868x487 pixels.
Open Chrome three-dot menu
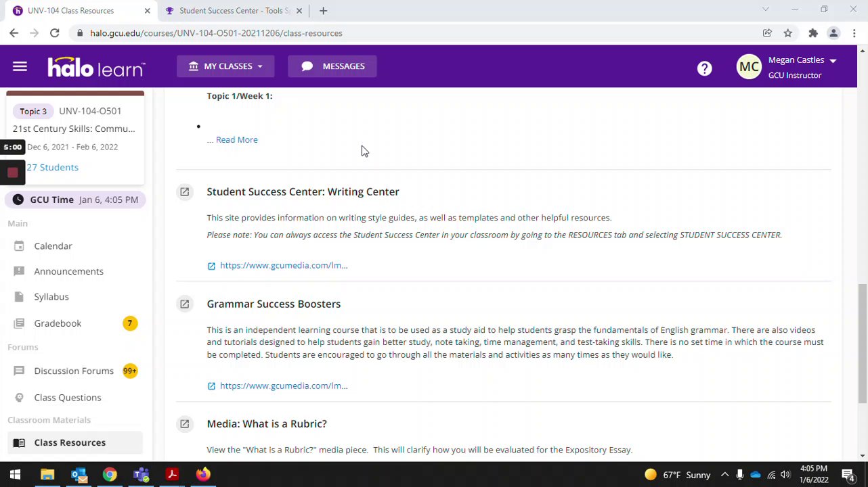click(x=854, y=33)
